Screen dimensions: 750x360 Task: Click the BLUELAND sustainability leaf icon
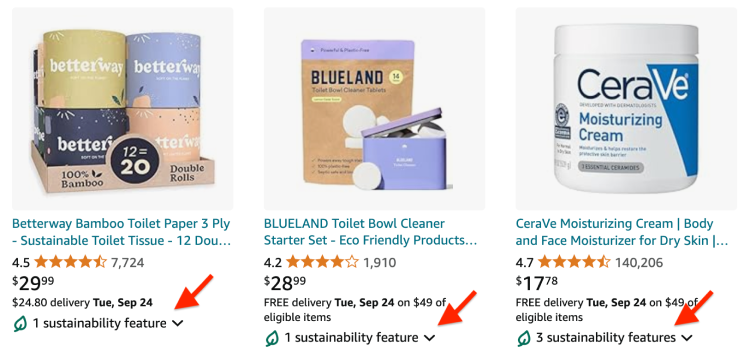272,338
